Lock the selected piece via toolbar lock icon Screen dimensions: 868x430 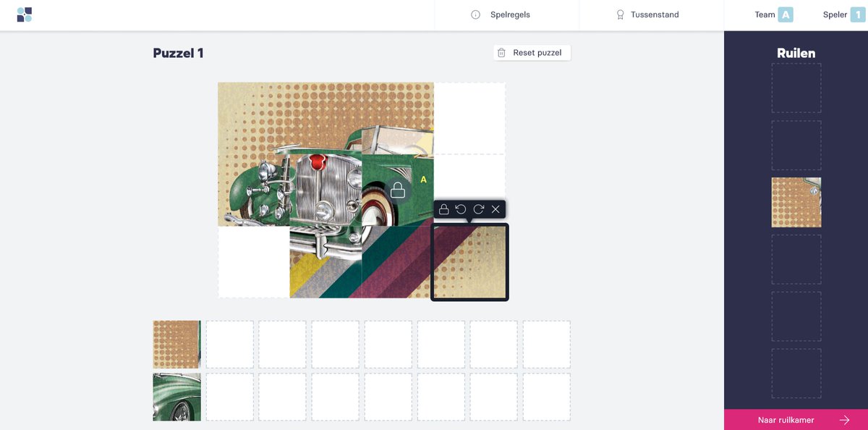[x=444, y=209]
